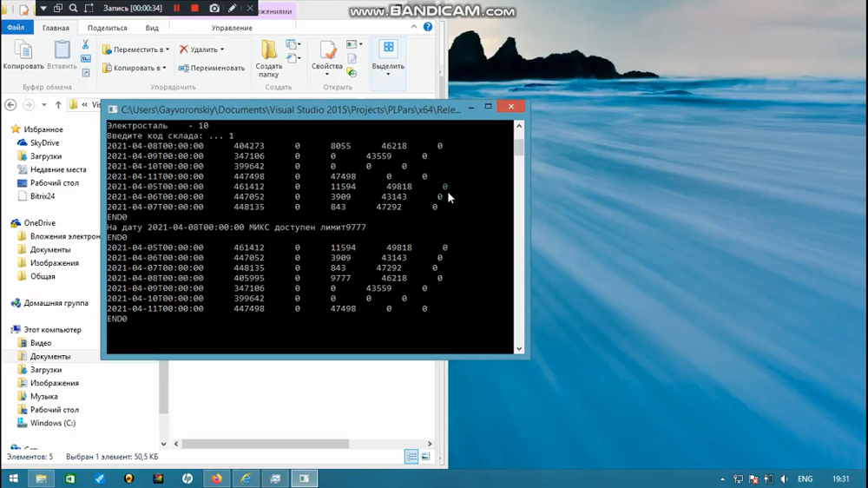Select OneDrive in navigation pane
The image size is (868, 488).
coord(39,222)
